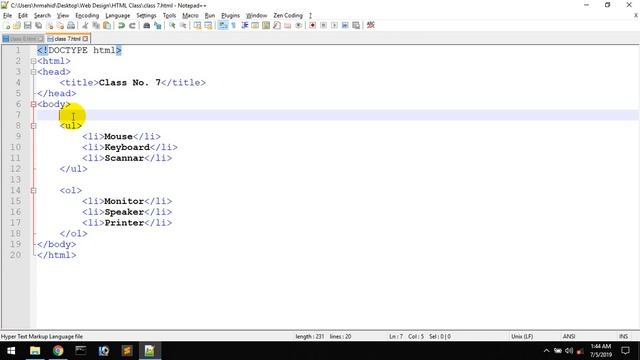The image size is (640, 360).
Task: Collapse the body tag fold marker
Action: 33,104
